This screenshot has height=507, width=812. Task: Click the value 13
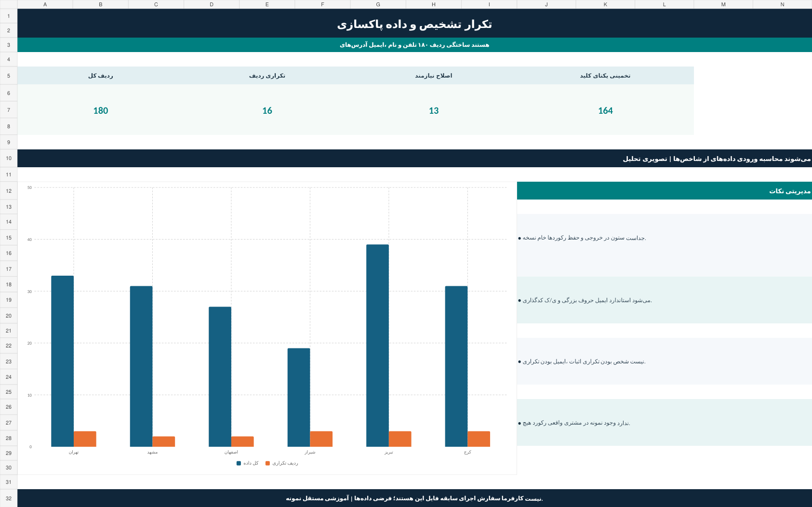pos(434,110)
